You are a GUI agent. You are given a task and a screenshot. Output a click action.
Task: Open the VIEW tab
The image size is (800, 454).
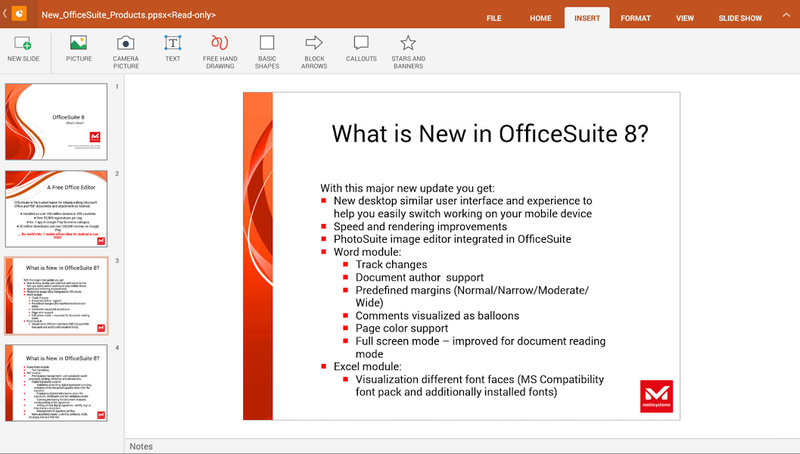pyautogui.click(x=685, y=18)
